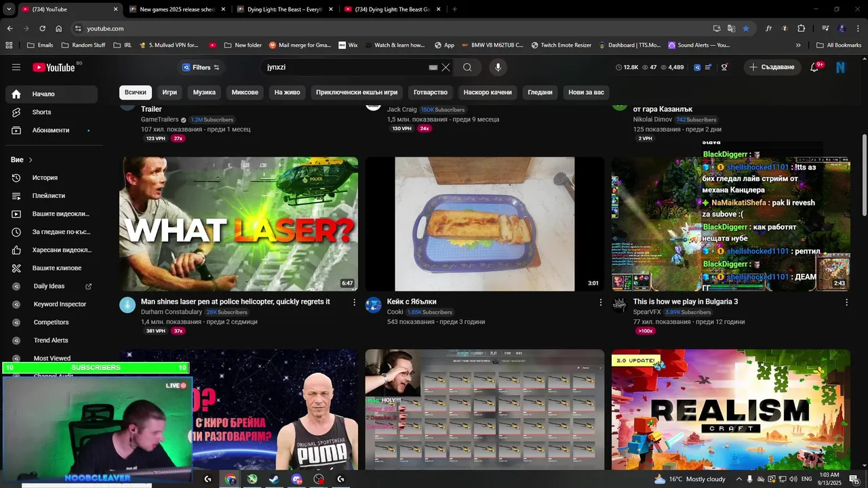
Task: Click the search magnifier button
Action: pos(467,67)
